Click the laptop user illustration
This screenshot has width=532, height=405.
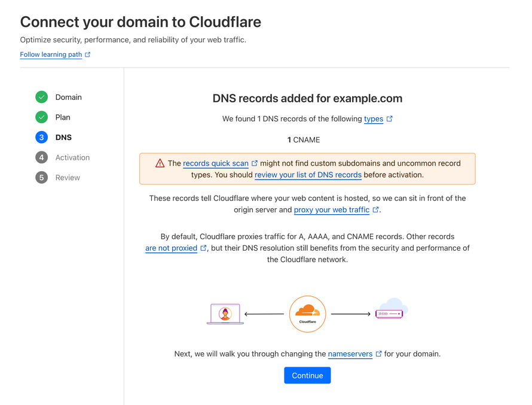[225, 314]
